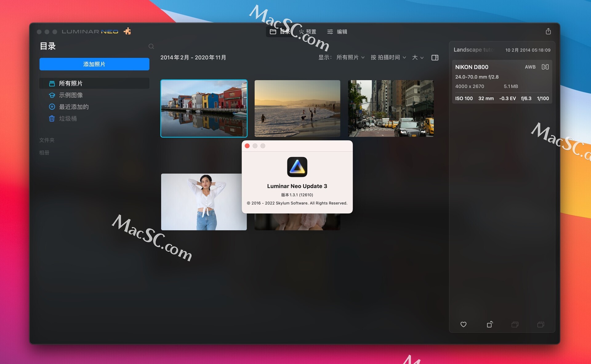Click the f/6.3 aperture value
The width and height of the screenshot is (591, 364).
pos(526,98)
